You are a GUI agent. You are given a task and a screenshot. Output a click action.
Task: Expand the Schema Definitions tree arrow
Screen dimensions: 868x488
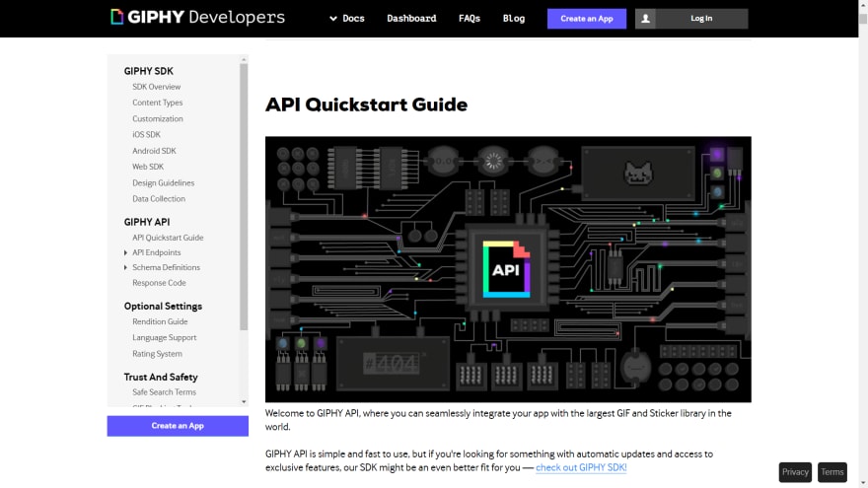pyautogui.click(x=125, y=268)
